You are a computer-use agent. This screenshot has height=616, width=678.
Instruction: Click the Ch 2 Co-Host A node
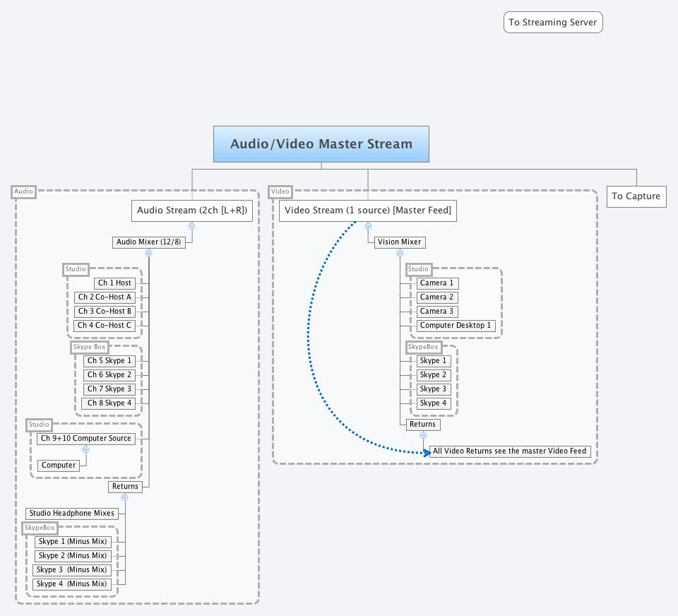click(x=105, y=297)
